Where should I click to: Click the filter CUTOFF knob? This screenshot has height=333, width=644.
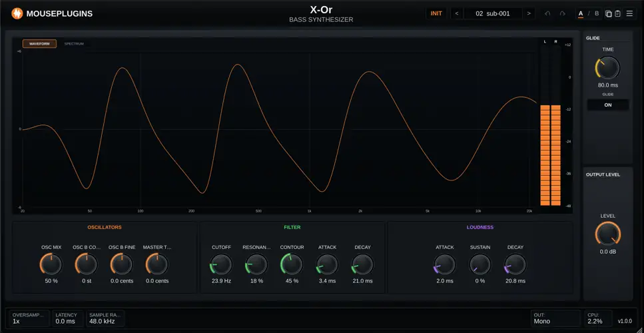click(221, 264)
